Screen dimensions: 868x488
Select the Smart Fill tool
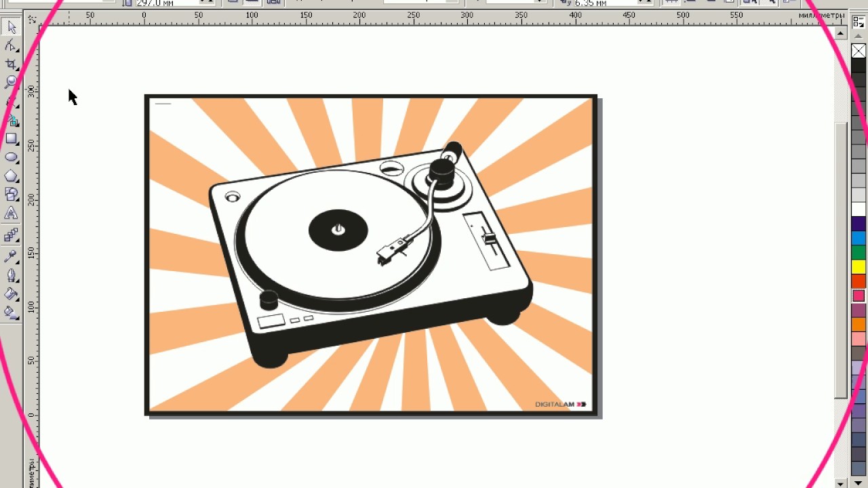click(x=12, y=120)
